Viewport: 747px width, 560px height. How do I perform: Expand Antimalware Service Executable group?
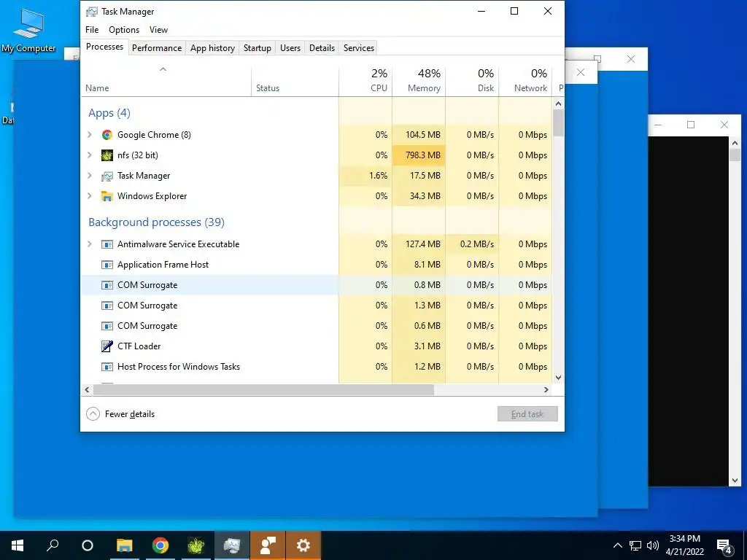(90, 244)
